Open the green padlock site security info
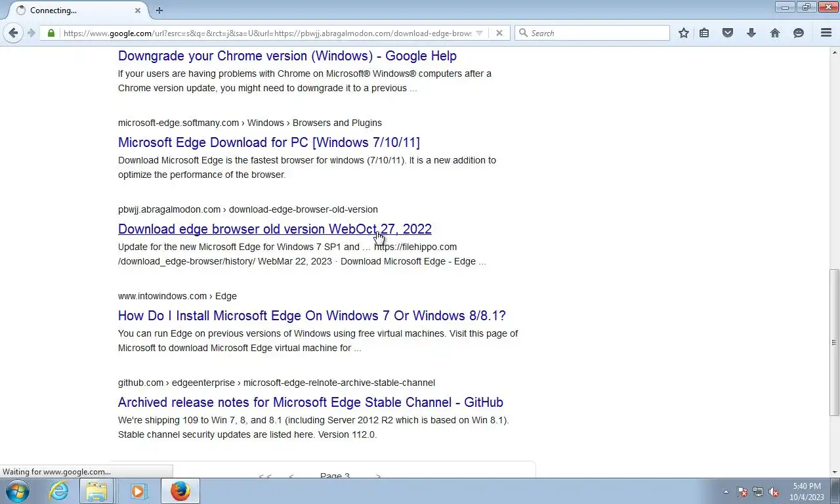 [51, 33]
